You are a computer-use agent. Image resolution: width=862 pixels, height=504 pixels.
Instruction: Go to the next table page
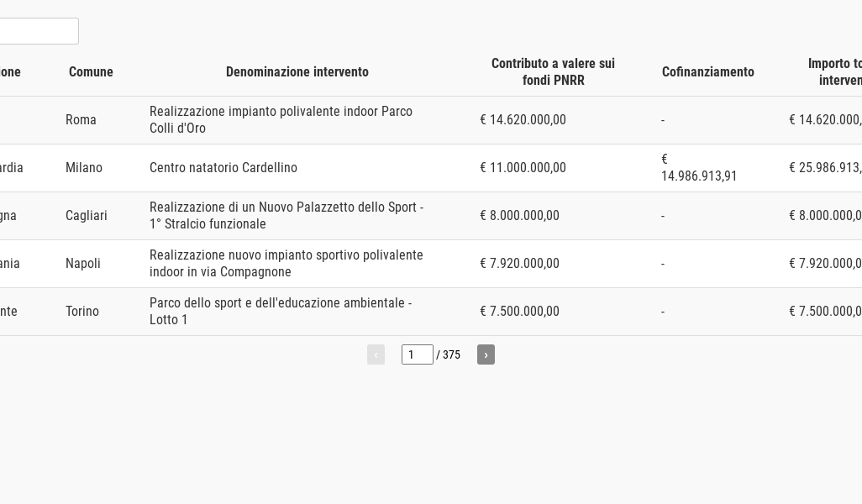486,354
